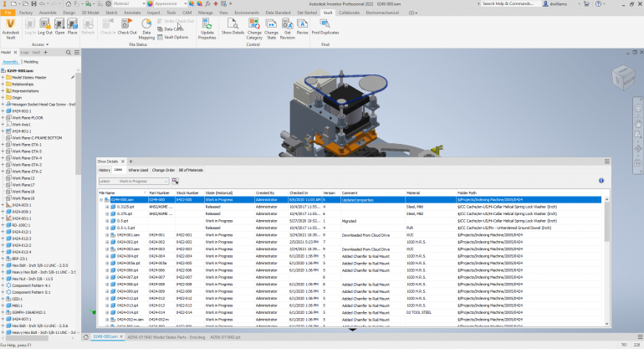
Task: Click the filter icon next to Latest dropdown
Action: click(175, 181)
